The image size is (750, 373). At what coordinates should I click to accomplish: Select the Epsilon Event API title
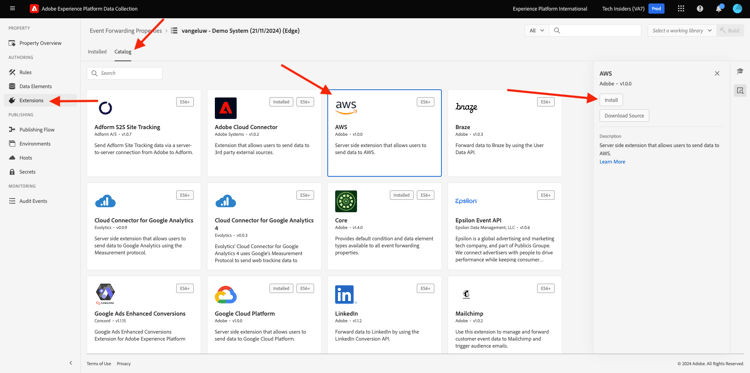coord(478,220)
